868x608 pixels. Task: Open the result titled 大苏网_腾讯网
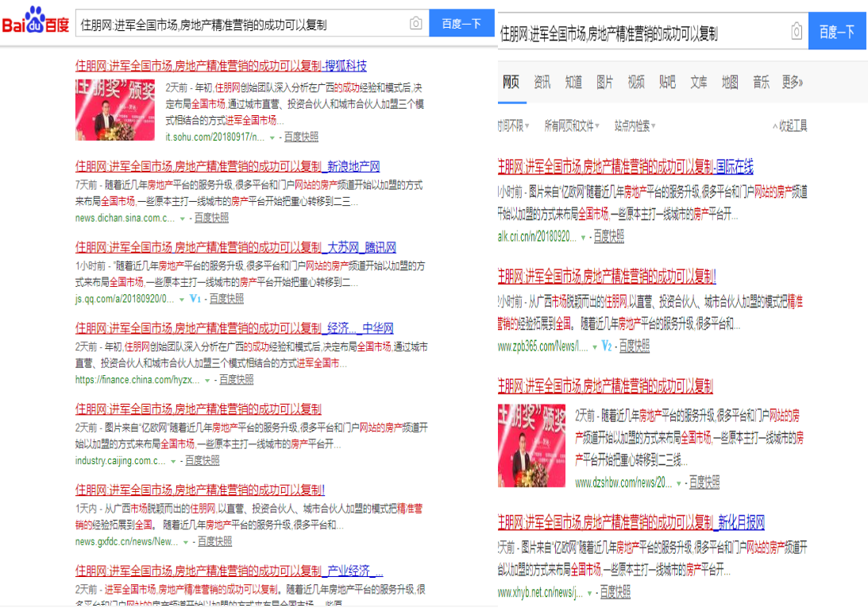pos(236,247)
